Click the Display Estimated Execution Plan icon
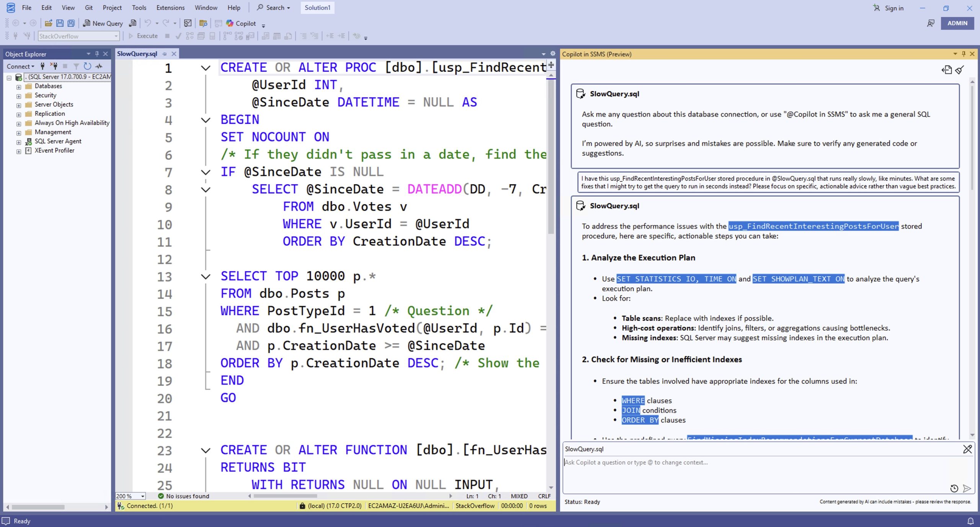This screenshot has height=527, width=980. tap(189, 36)
